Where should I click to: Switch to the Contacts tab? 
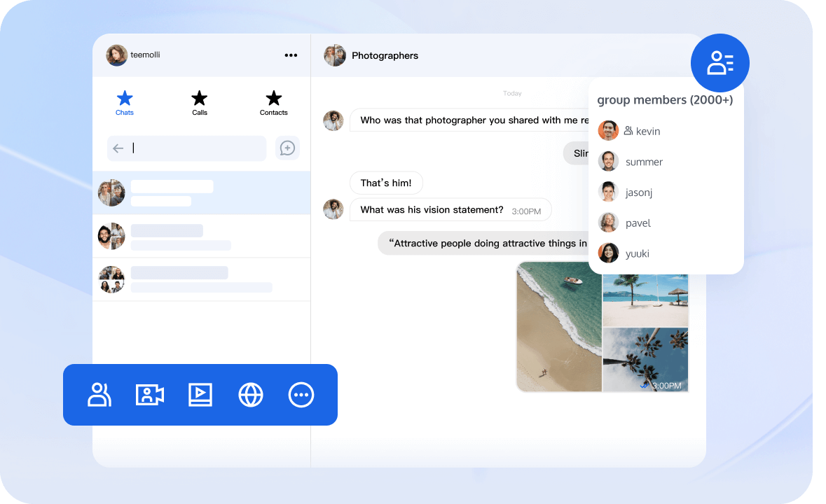tap(273, 103)
